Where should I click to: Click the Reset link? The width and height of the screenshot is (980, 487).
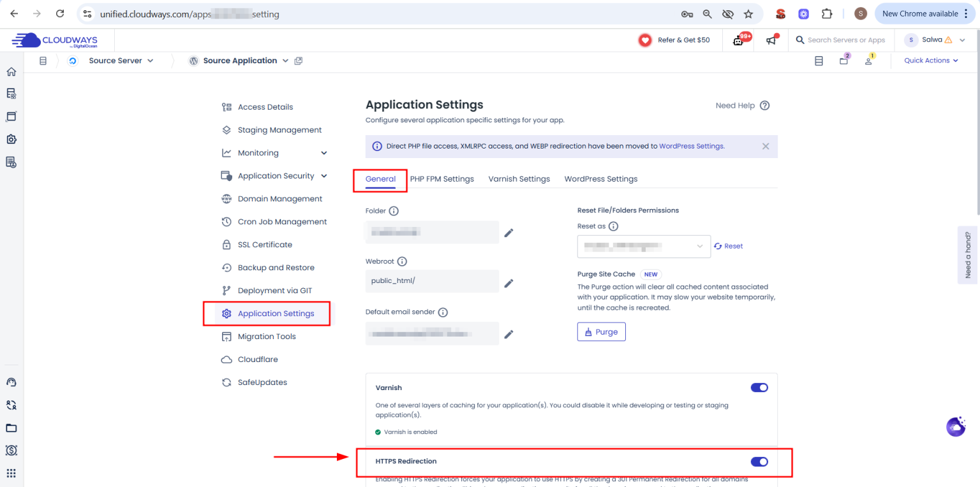[728, 246]
